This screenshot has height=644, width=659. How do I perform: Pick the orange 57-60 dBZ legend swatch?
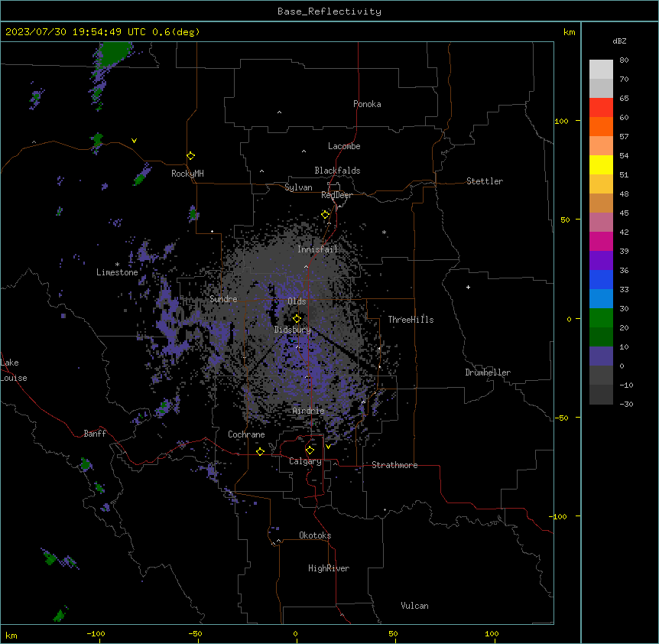tap(601, 126)
